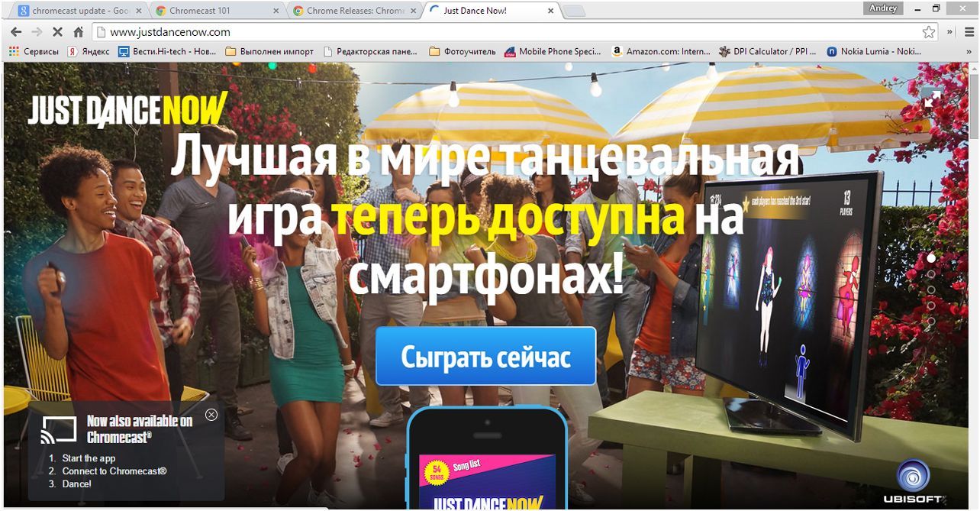Select the first carousel dot on the right
Viewport: 980px width, 511px height.
click(x=931, y=258)
